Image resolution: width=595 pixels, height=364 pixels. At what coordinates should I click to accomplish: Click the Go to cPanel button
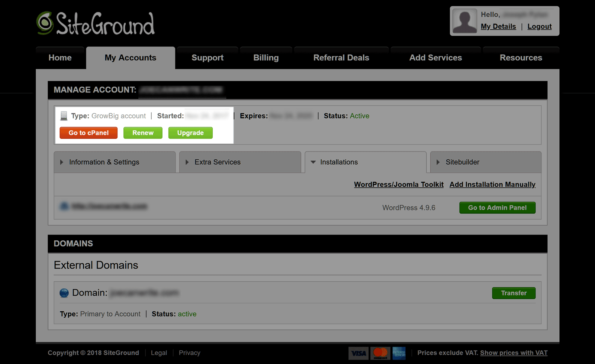[89, 133]
